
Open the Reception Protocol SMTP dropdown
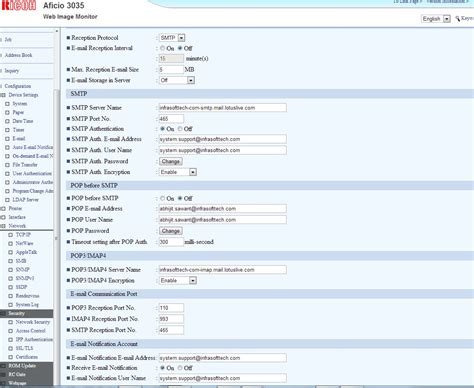172,38
